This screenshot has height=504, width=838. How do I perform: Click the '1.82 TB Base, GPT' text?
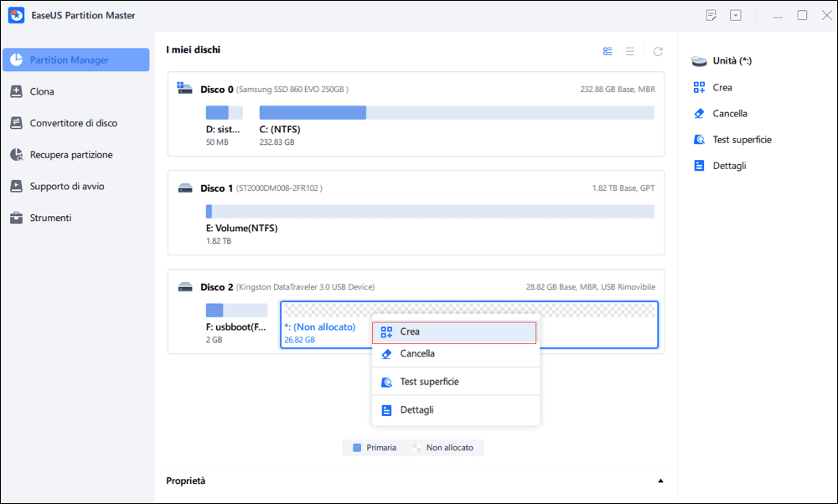point(623,188)
